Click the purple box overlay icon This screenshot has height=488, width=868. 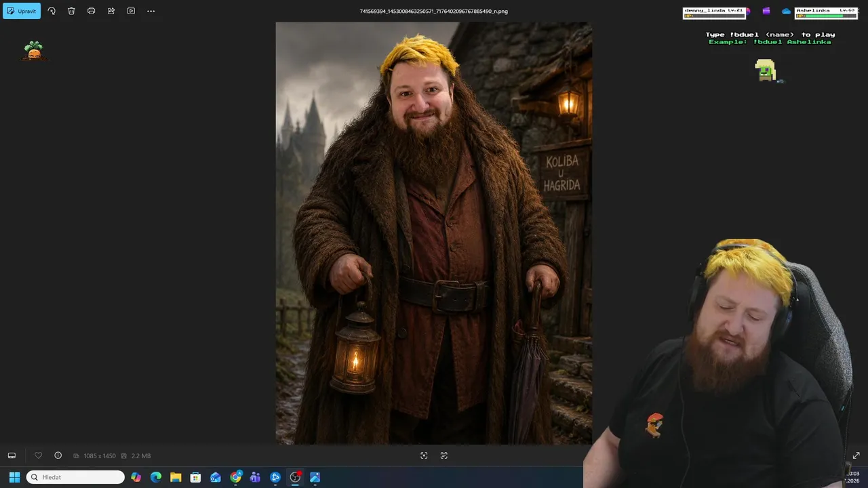tap(766, 11)
